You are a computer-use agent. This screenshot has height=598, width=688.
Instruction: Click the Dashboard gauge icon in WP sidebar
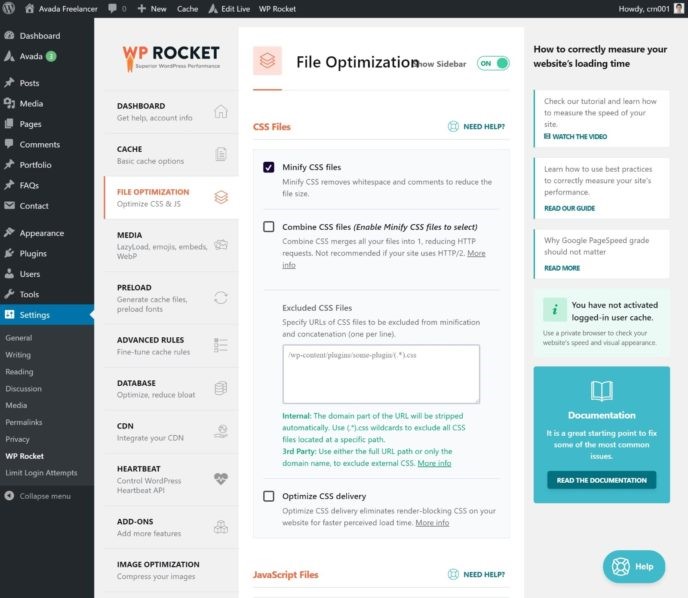click(9, 36)
